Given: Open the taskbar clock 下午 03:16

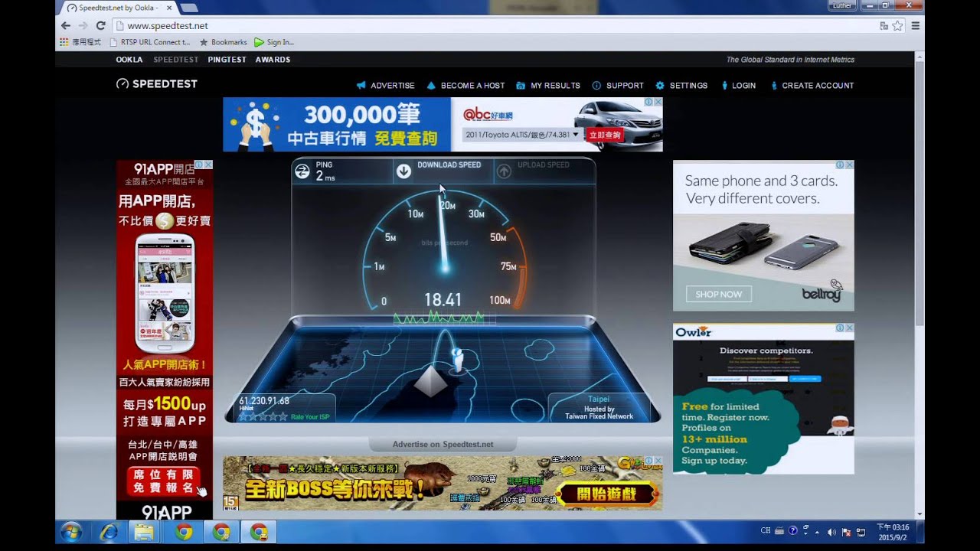Looking at the screenshot, I should (893, 532).
